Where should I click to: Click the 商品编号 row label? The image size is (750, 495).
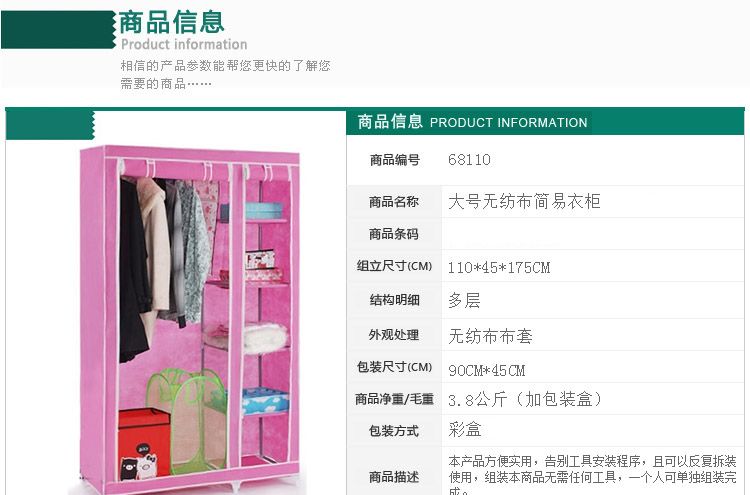395,160
